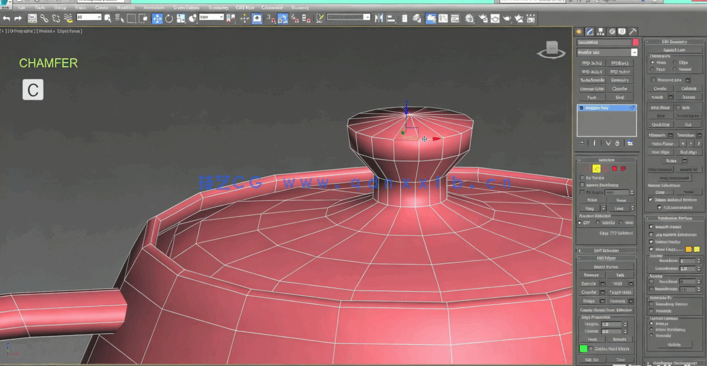Select Editable Poly in the modifier stack
707x366 pixels.
pos(606,108)
